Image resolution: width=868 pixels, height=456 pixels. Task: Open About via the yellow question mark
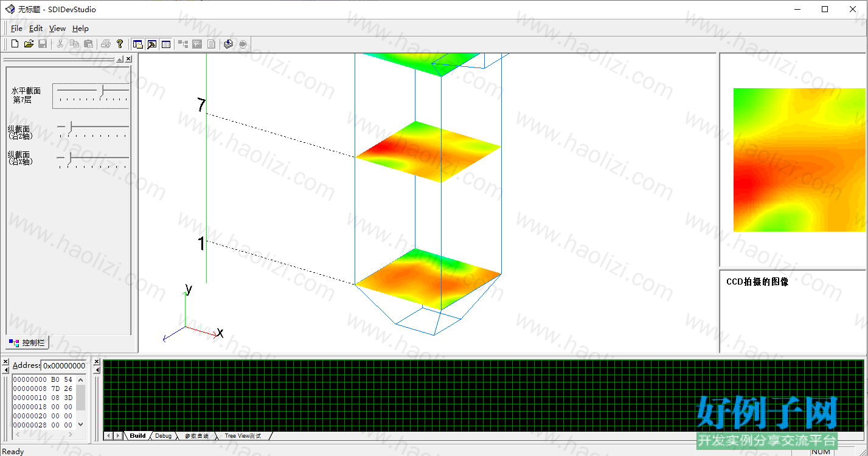point(120,44)
